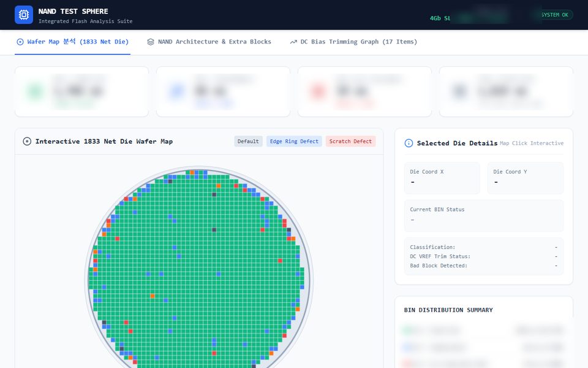This screenshot has width=588, height=368.
Task: Click the SYSTEM OK status badge
Action: (554, 15)
